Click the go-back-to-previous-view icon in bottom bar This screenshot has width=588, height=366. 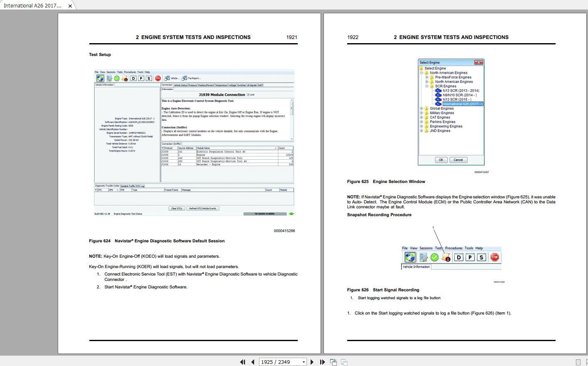[333, 362]
